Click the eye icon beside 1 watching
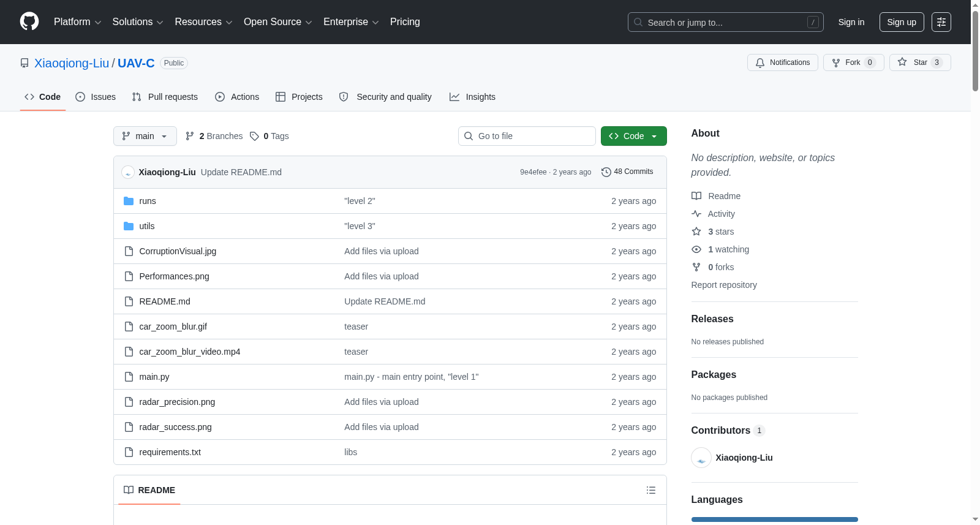Viewport: 980px width, 525px height. (696, 249)
